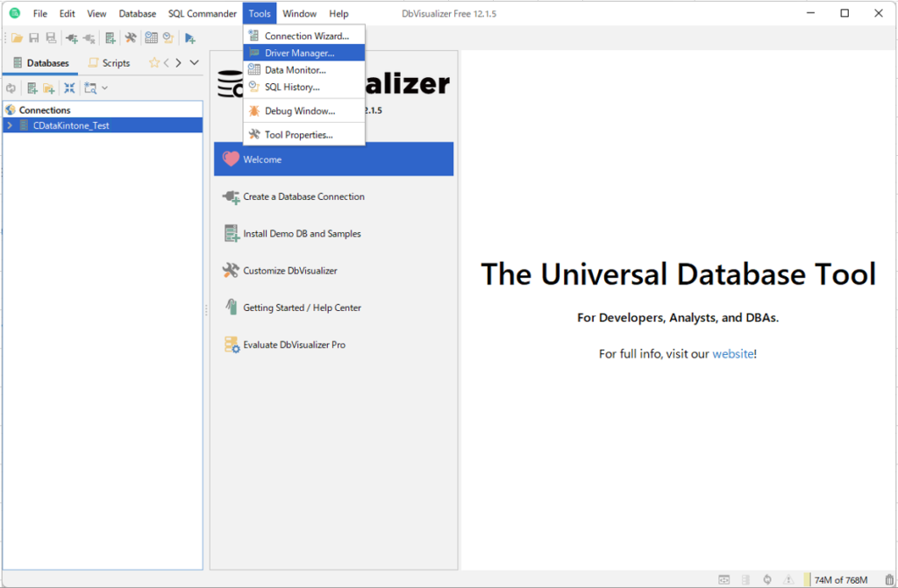This screenshot has height=588, width=898.
Task: Choose Driver Manager from Tools menu
Action: tap(304, 53)
